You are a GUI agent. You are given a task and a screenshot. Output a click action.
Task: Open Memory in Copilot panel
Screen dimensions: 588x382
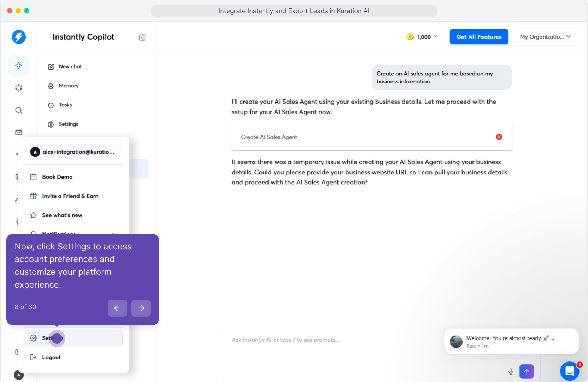(x=69, y=86)
